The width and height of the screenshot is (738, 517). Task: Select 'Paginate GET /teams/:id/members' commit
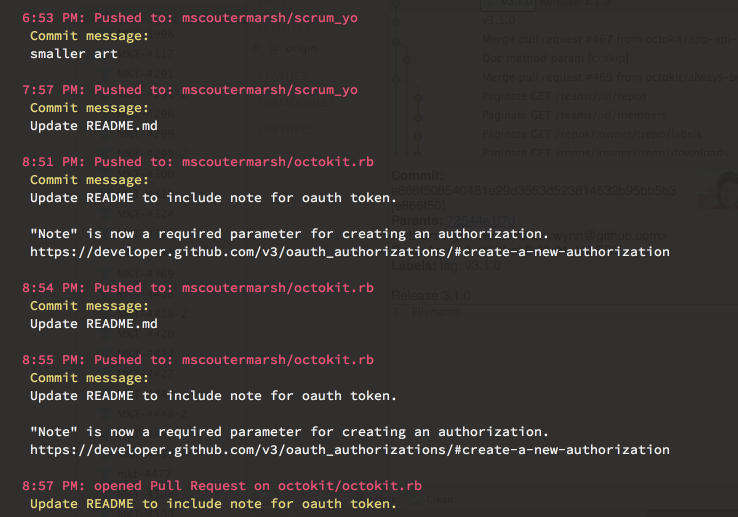pos(574,115)
